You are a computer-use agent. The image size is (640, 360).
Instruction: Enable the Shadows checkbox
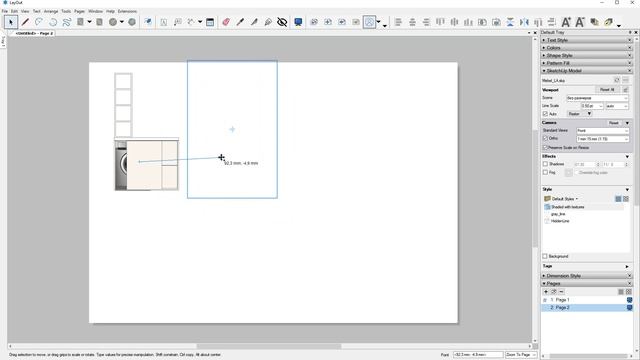pyautogui.click(x=545, y=164)
